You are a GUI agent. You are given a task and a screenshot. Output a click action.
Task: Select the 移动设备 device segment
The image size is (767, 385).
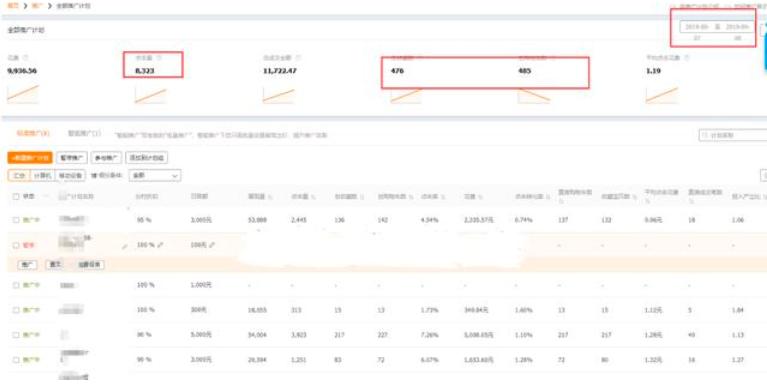(70, 175)
